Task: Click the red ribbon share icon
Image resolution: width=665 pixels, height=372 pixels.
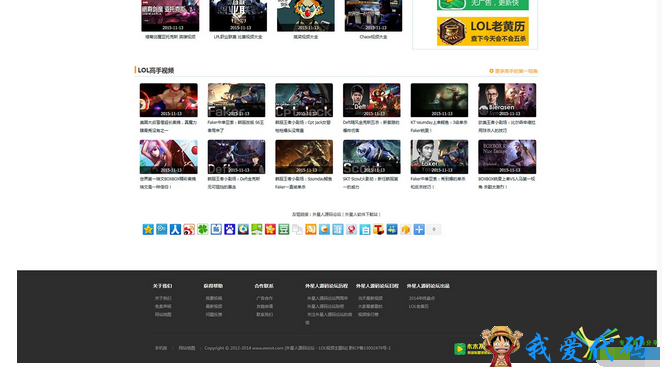Action: pyautogui.click(x=352, y=230)
